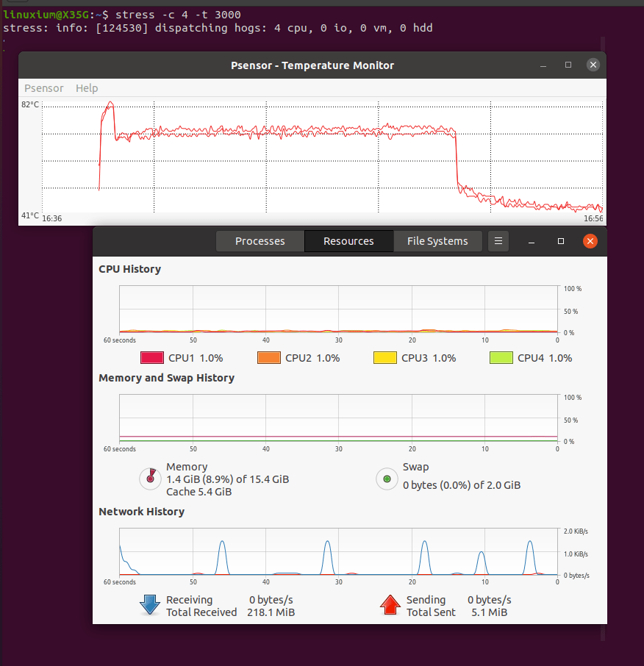The image size is (644, 666).
Task: Click the '1.4 GiB (8.9%) of 15.4 GiB' text
Action: click(x=228, y=479)
